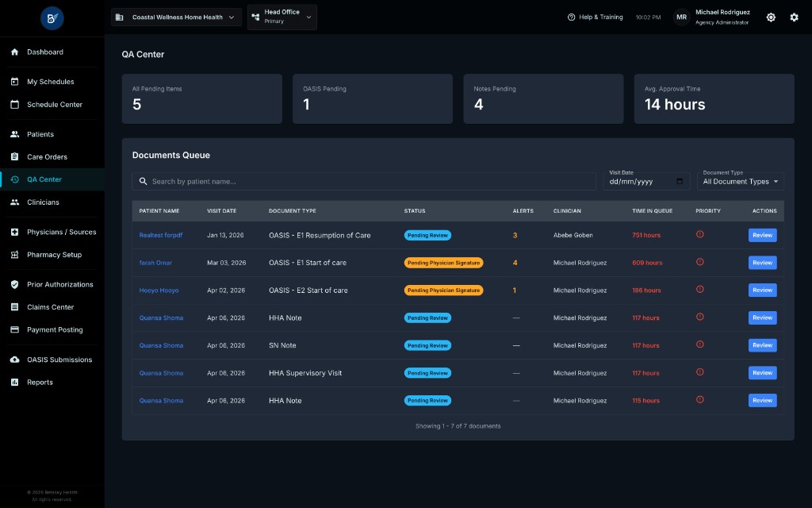Viewport: 812px width, 508px height.
Task: Click priority alert icon for SN Note row
Action: tap(699, 344)
